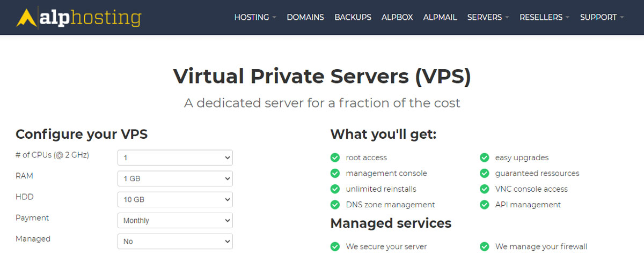Click the Payment field label
This screenshot has height=255, width=644.
click(x=32, y=218)
